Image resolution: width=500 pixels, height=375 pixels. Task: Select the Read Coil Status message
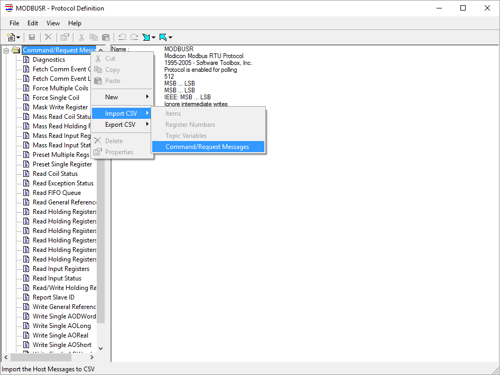point(55,174)
